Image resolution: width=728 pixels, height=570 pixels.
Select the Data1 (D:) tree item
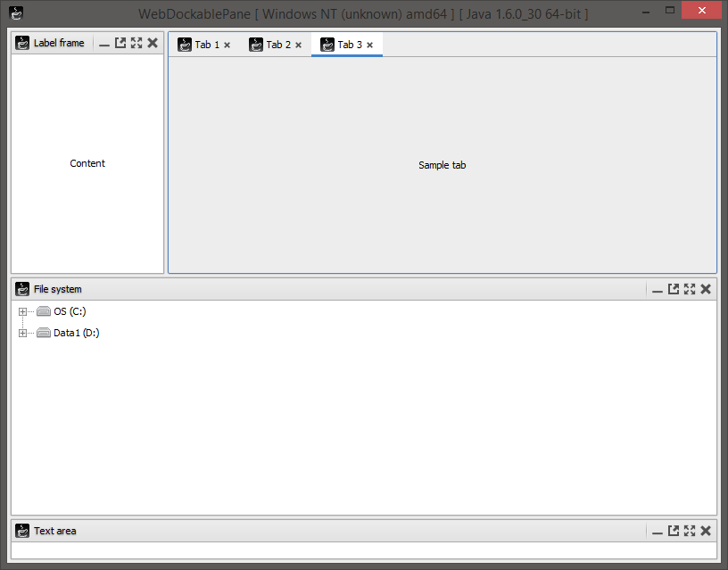click(77, 333)
